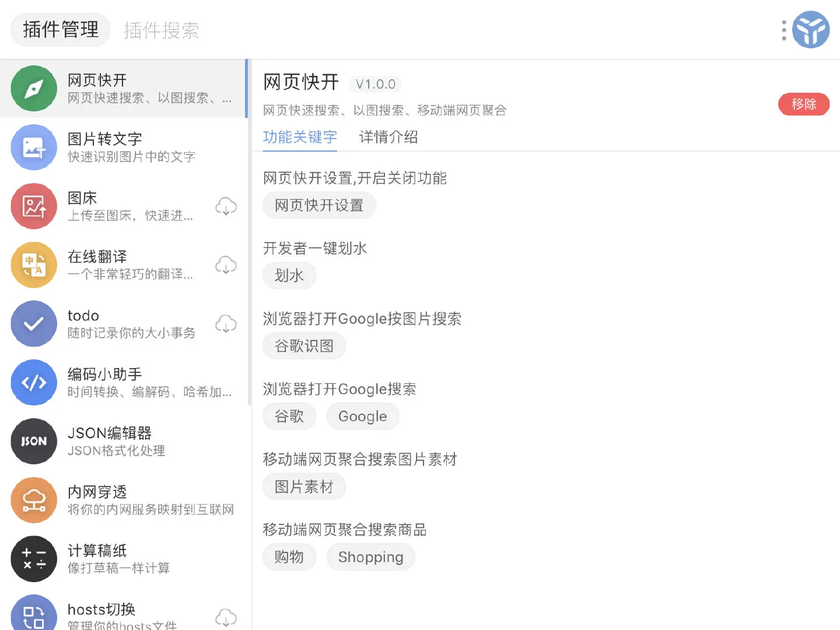840x630 pixels.
Task: Switch to the 插件搜索 tab
Action: [162, 30]
